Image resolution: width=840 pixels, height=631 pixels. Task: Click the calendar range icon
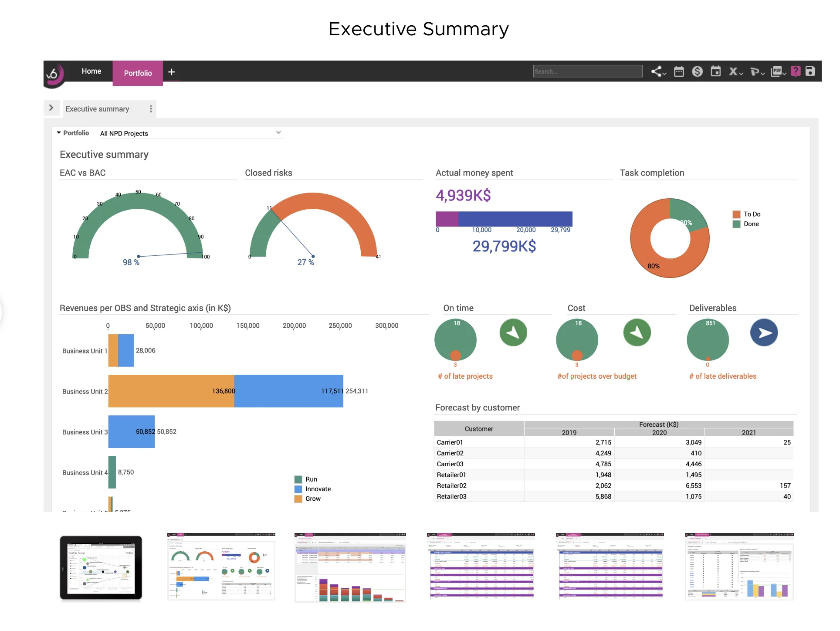[x=679, y=71]
